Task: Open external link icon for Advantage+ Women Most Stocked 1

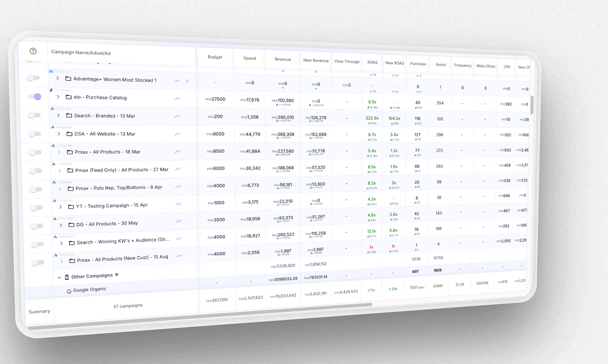Action: pyautogui.click(x=187, y=81)
